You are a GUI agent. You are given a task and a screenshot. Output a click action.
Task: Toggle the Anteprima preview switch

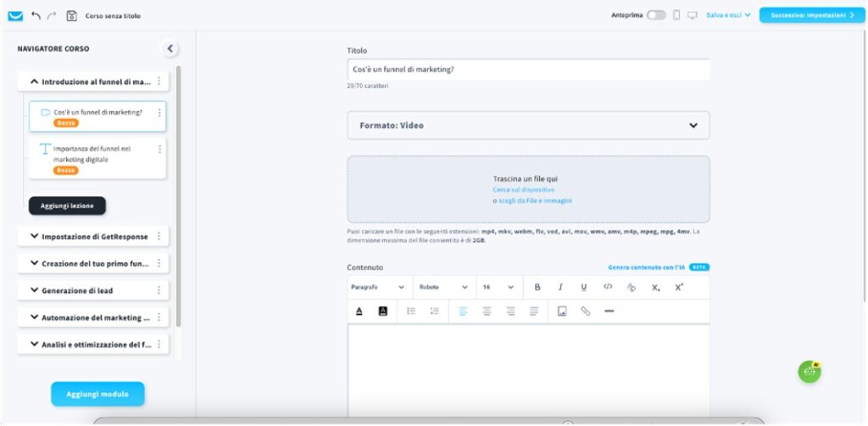click(x=656, y=15)
